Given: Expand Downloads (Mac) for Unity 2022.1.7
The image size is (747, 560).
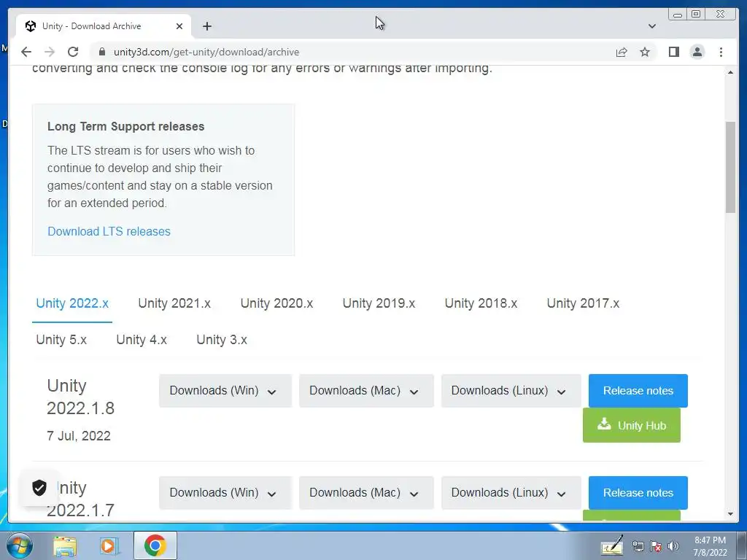Looking at the screenshot, I should 366,493.
